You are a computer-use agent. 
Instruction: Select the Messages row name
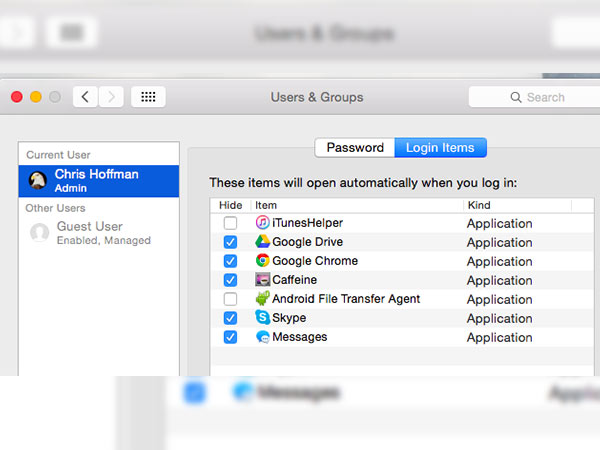(x=300, y=337)
